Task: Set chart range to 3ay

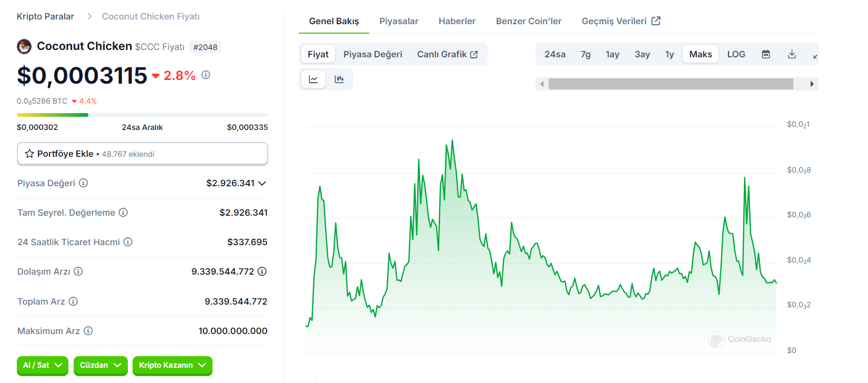Action: 642,54
